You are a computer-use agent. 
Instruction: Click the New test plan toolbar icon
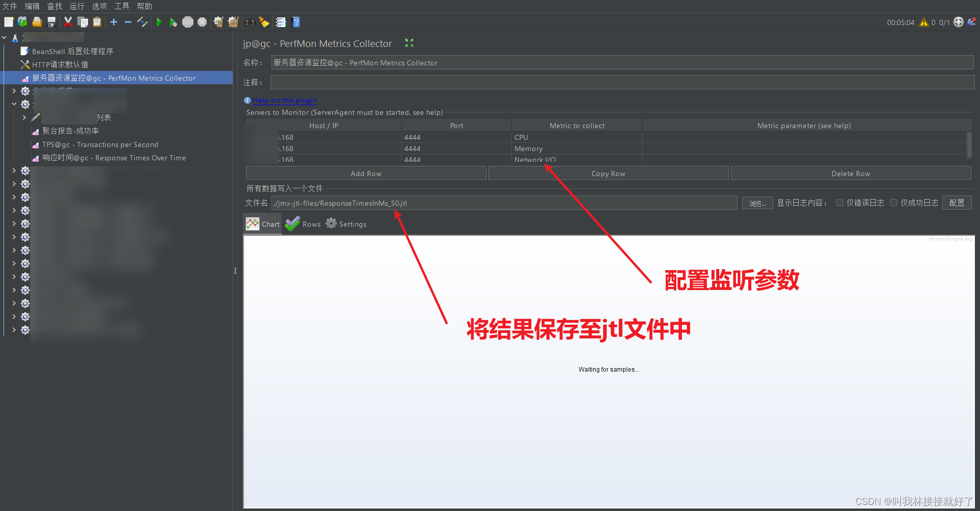point(9,22)
